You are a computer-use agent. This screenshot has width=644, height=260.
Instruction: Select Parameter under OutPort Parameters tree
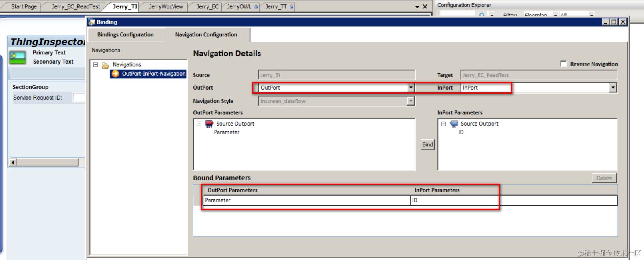click(227, 132)
